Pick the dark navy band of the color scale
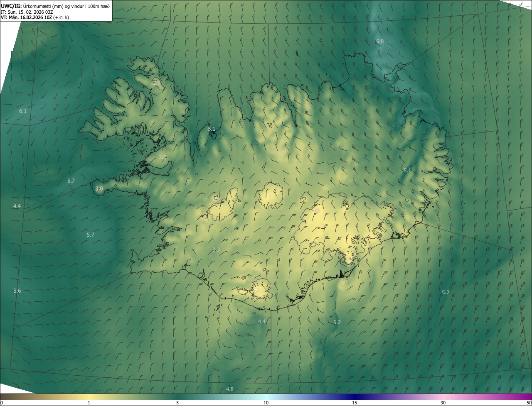This screenshot has height=406, width=532. pos(355,396)
